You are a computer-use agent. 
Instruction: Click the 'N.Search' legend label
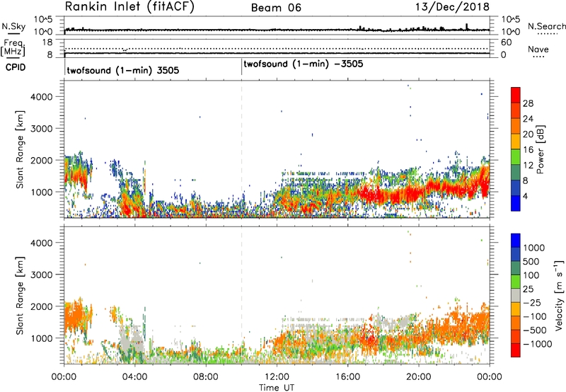point(546,26)
